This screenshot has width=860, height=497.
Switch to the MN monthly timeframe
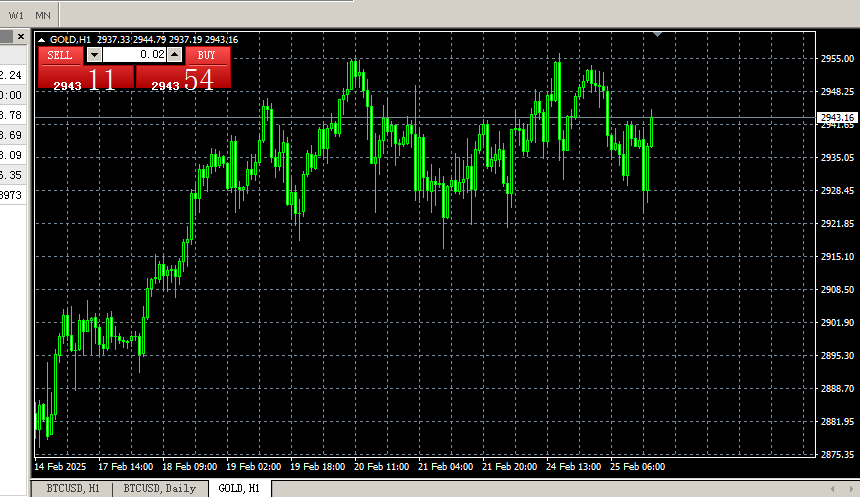click(43, 15)
